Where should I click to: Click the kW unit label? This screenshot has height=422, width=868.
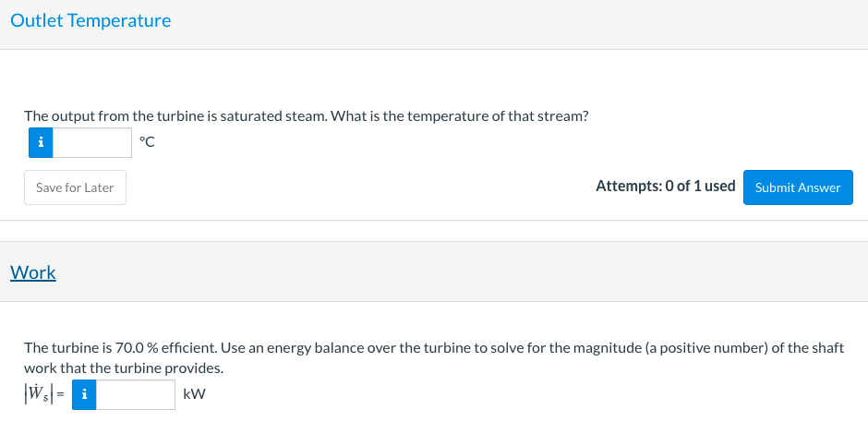click(x=194, y=394)
